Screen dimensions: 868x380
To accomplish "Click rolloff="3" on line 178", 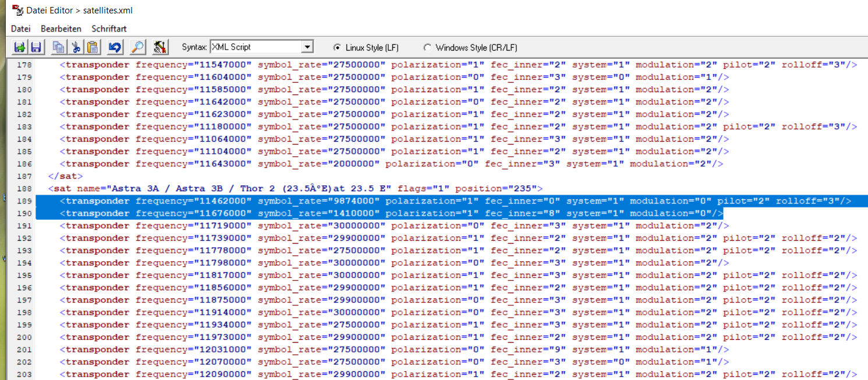I will point(814,65).
